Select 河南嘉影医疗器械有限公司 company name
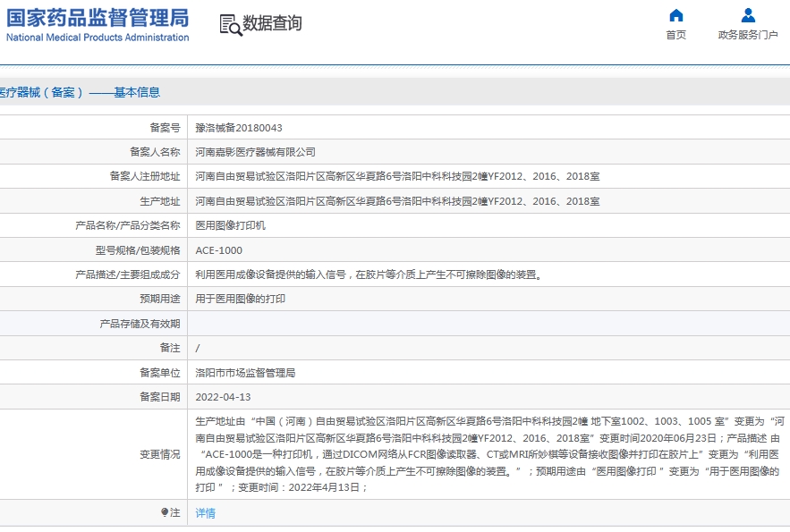Screen dimensions: 790x532 click(x=256, y=152)
